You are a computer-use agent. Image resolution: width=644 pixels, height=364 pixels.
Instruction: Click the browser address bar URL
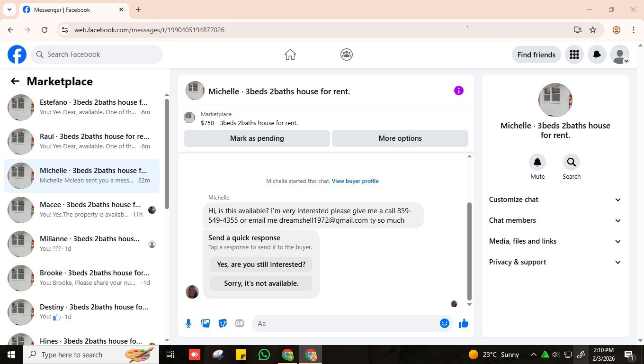(149, 30)
